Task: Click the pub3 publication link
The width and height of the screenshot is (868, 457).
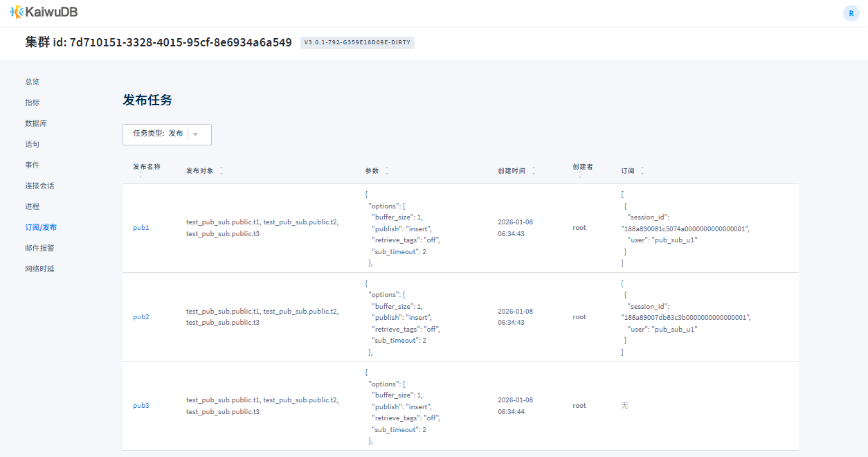Action: pos(141,406)
